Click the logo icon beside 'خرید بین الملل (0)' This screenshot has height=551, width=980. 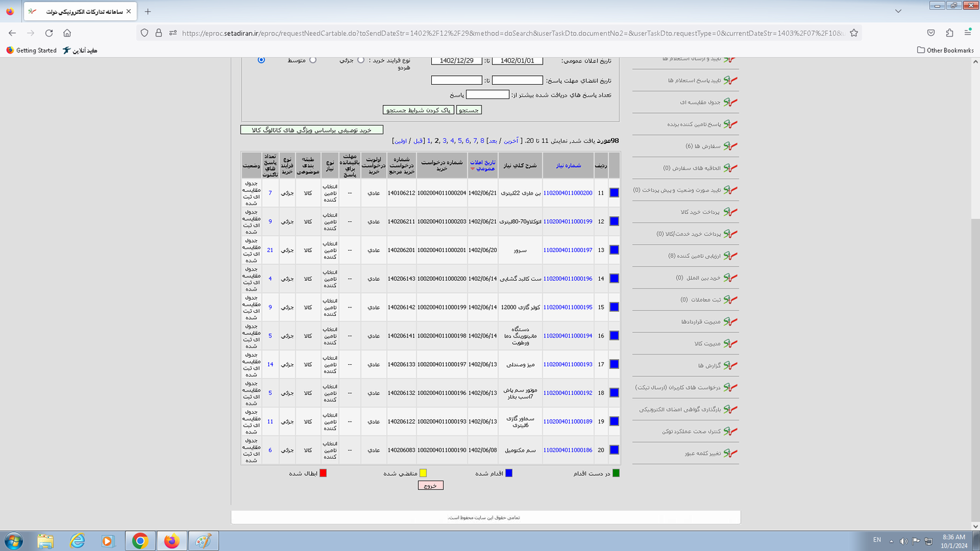(730, 277)
